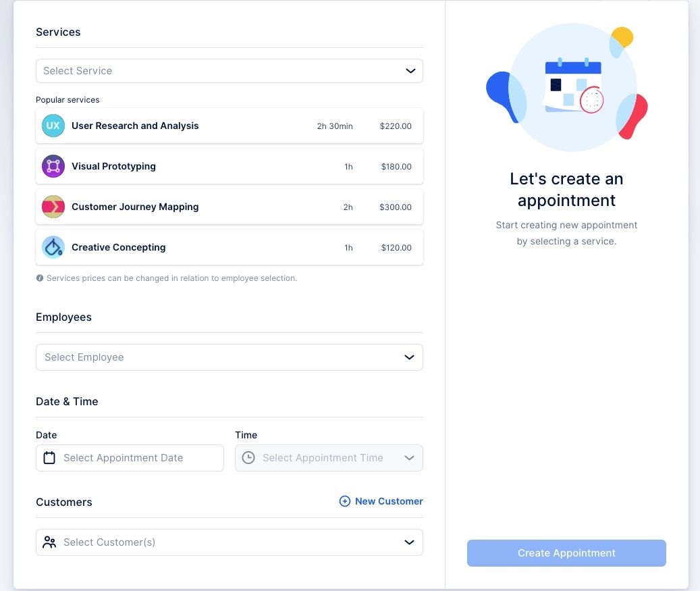Click the info icon about service prices
This screenshot has height=591, width=700.
(x=39, y=278)
